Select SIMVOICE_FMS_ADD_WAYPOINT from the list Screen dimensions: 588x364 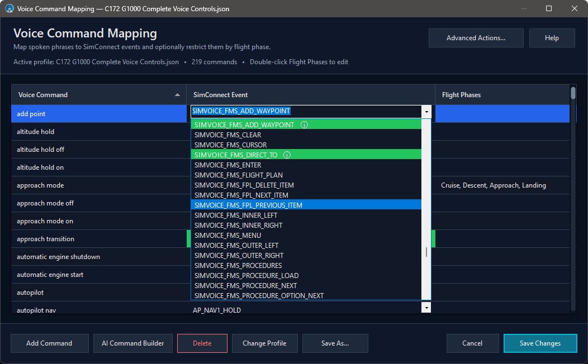[306, 124]
